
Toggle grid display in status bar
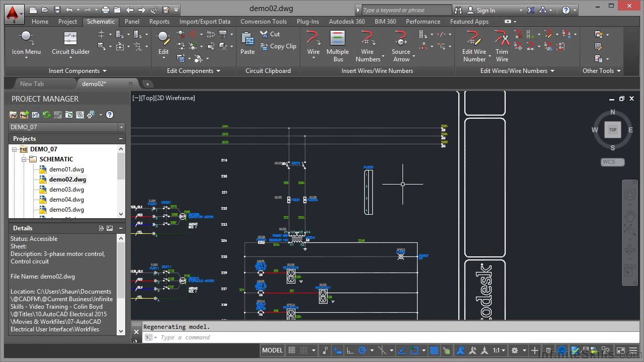tap(291, 350)
